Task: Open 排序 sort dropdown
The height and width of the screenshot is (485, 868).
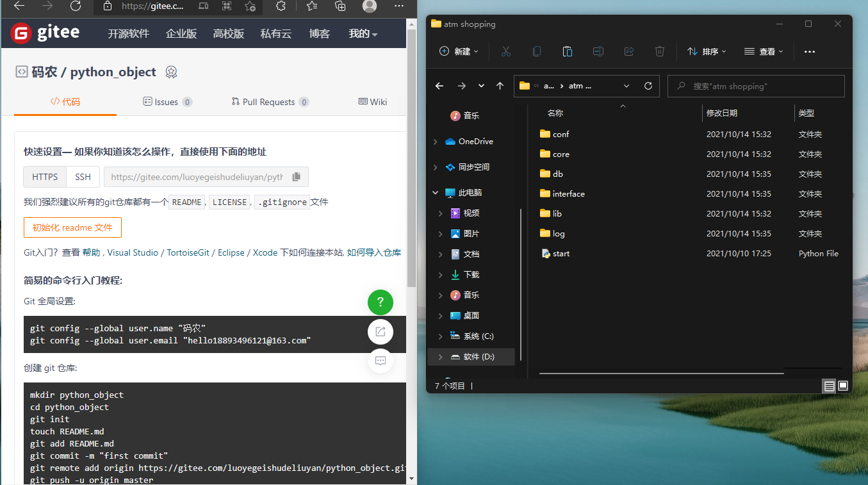Action: tap(707, 51)
